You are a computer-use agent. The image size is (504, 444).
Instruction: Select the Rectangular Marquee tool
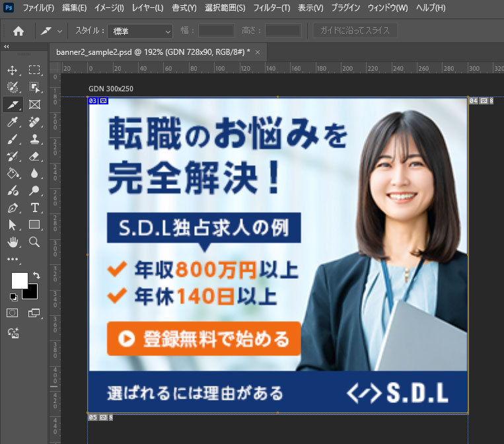[34, 70]
